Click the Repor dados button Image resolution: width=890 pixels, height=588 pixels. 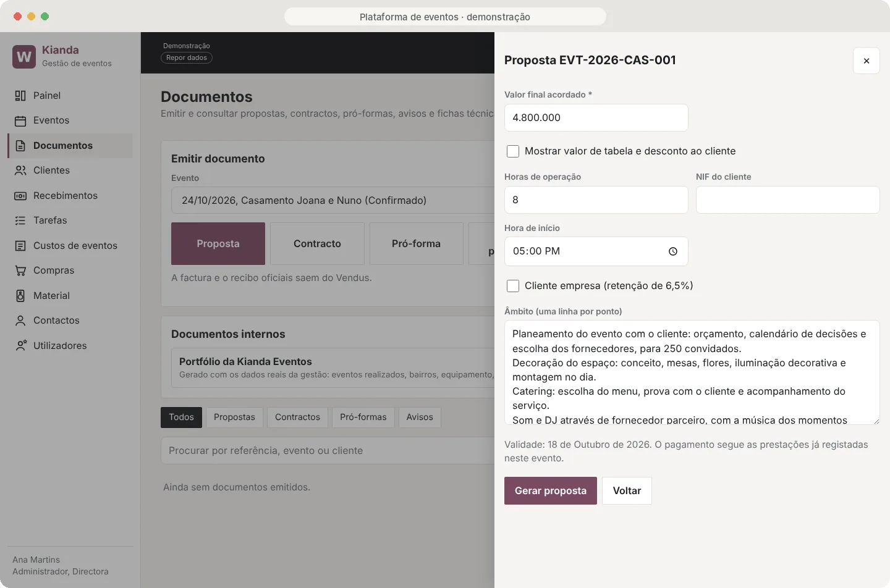[187, 58]
